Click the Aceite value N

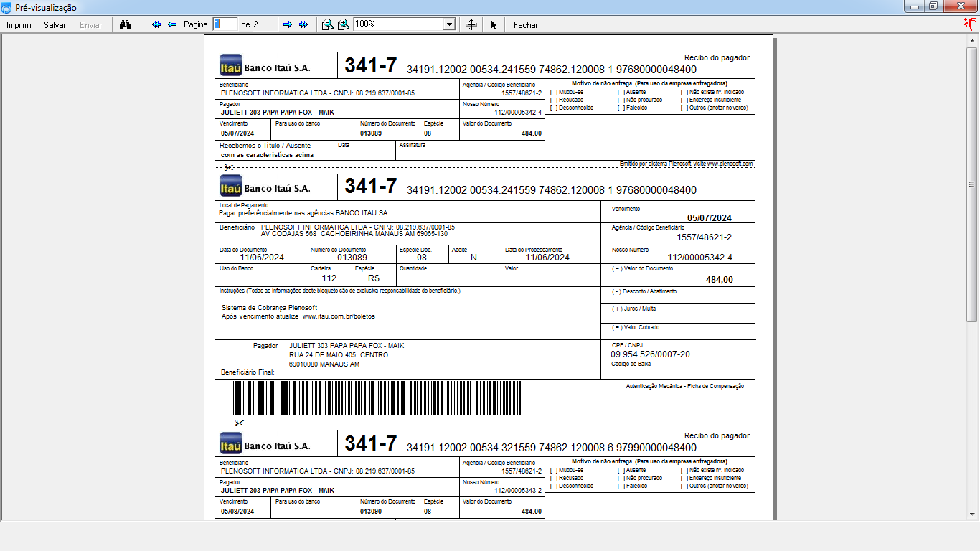click(473, 258)
